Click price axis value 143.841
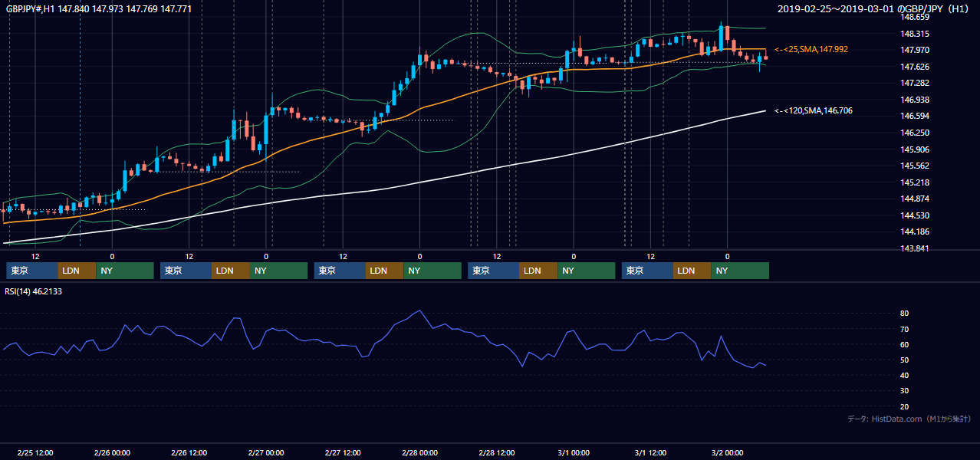The image size is (980, 460). [916, 248]
